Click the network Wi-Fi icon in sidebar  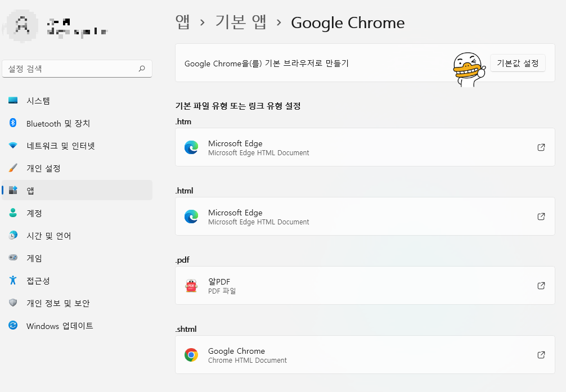pos(13,146)
